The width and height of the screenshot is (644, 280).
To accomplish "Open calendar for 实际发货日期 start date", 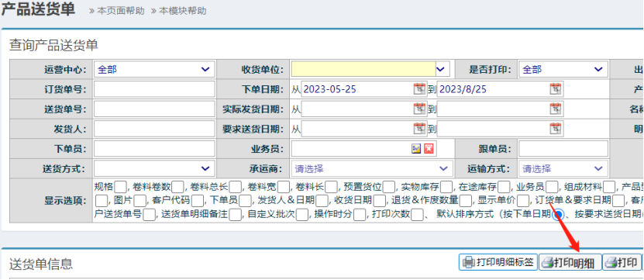I will click(x=419, y=109).
